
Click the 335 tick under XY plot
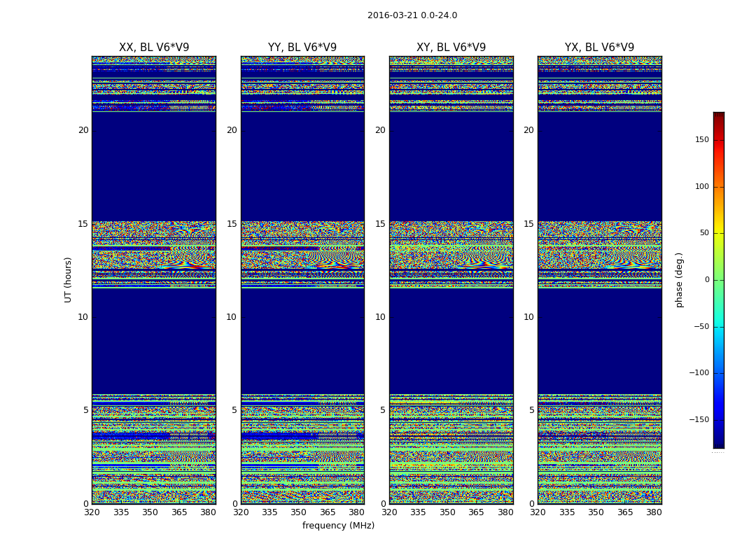click(418, 512)
